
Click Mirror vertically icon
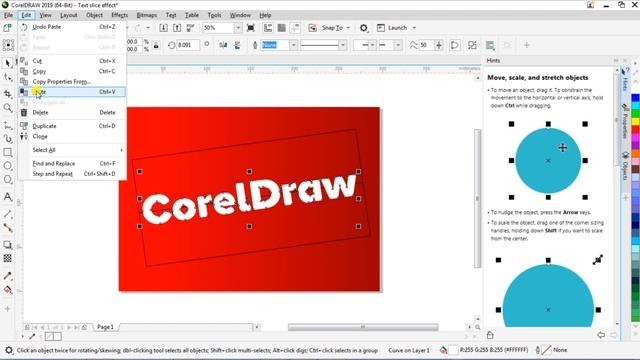pos(237,45)
